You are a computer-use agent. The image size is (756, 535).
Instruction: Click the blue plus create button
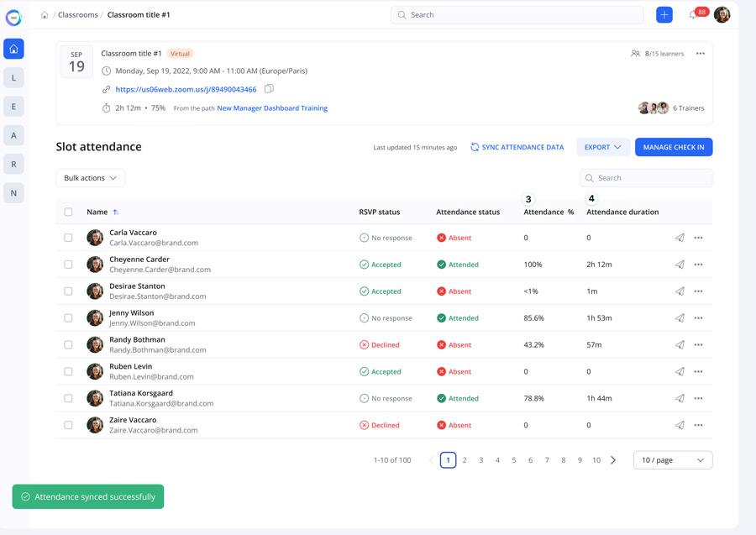click(664, 15)
